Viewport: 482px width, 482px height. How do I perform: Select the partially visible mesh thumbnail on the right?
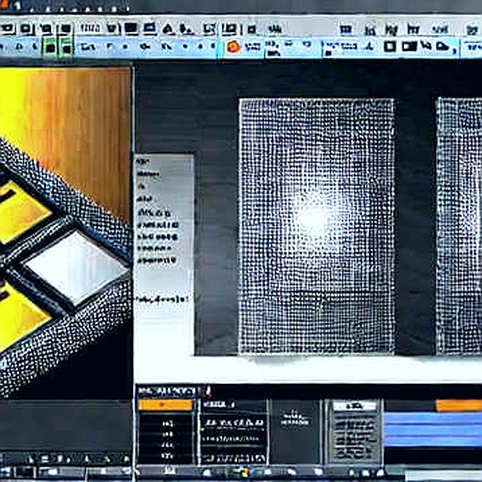[x=459, y=226]
